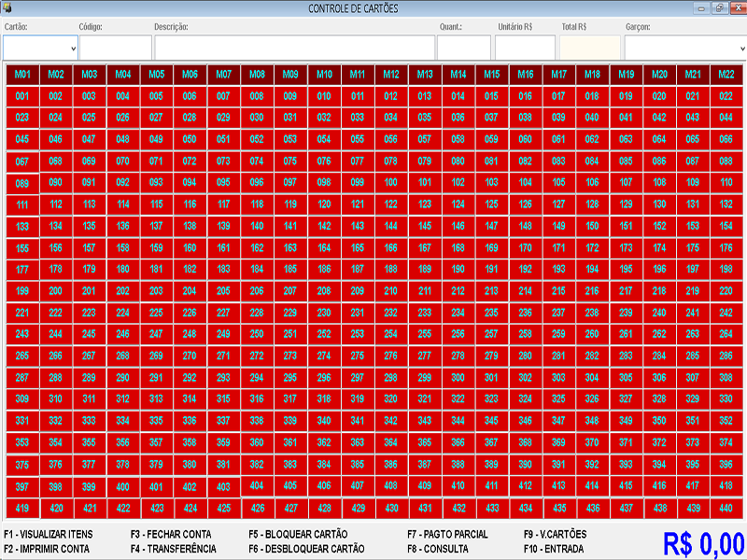Select card 287
This screenshot has height=560, width=747.
tap(22, 378)
